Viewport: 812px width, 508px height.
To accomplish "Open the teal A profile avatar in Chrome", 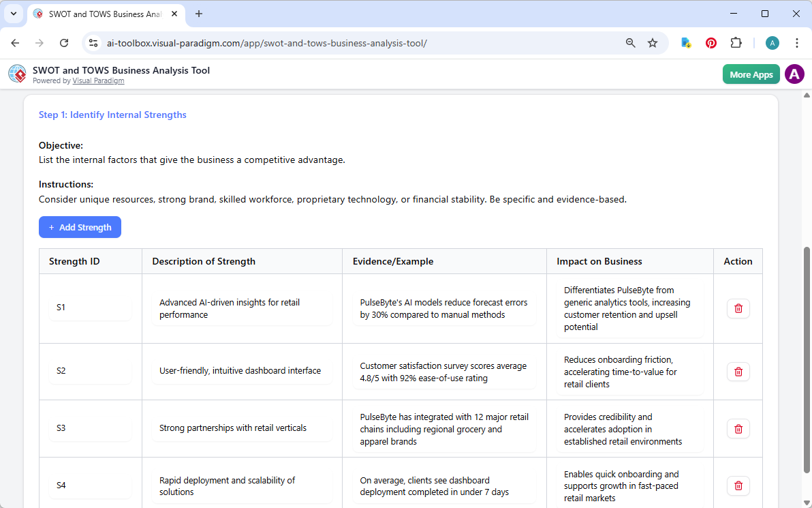I will click(772, 42).
